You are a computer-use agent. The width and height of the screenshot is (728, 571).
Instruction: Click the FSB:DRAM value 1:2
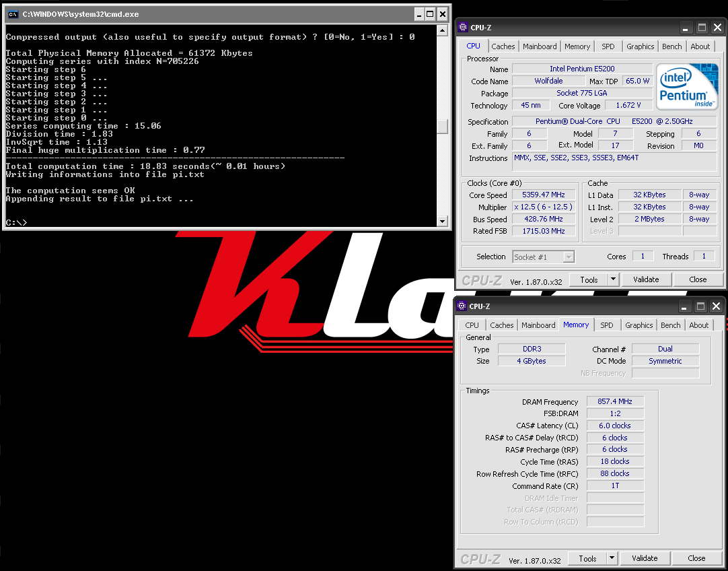point(615,413)
